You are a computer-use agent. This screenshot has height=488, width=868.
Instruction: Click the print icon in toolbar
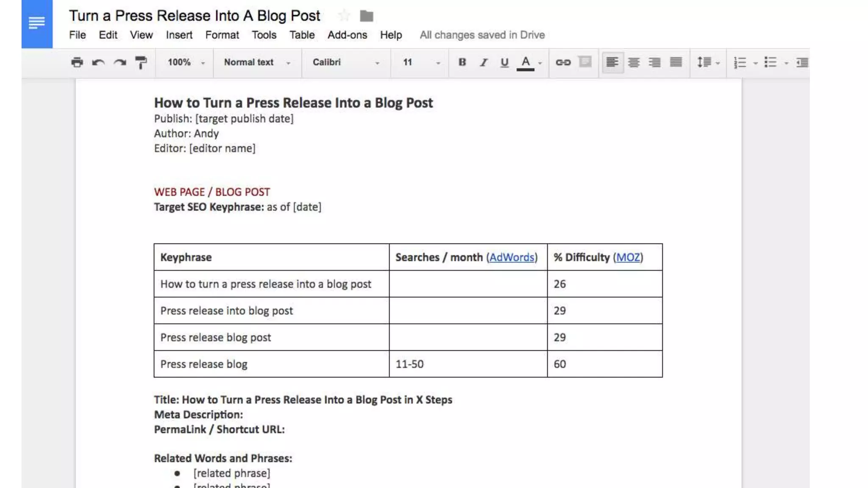coord(77,62)
